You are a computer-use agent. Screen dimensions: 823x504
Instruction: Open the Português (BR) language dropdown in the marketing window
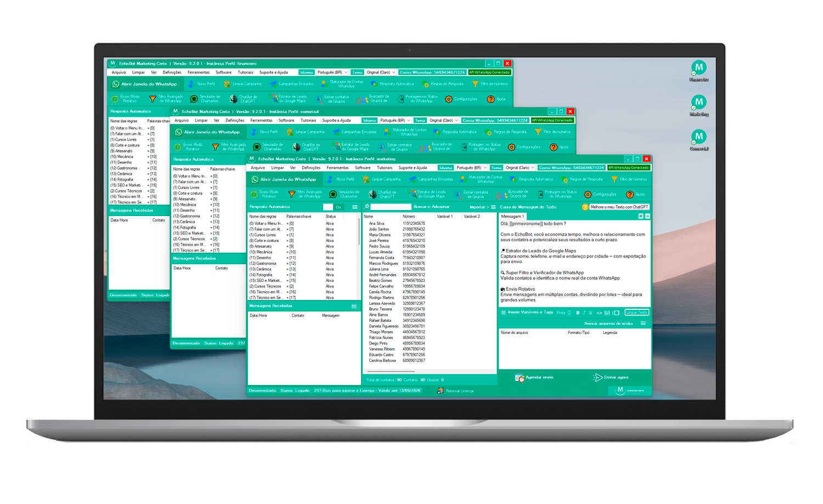pyautogui.click(x=472, y=168)
